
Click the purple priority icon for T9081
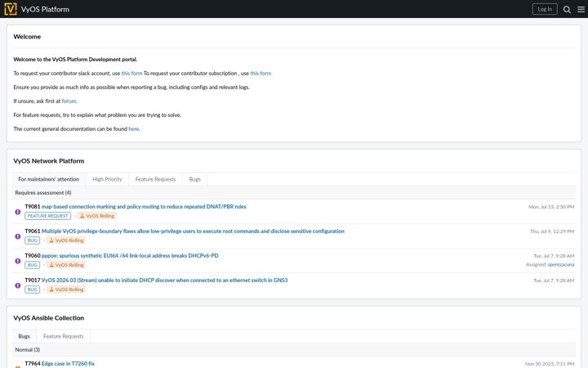[18, 212]
